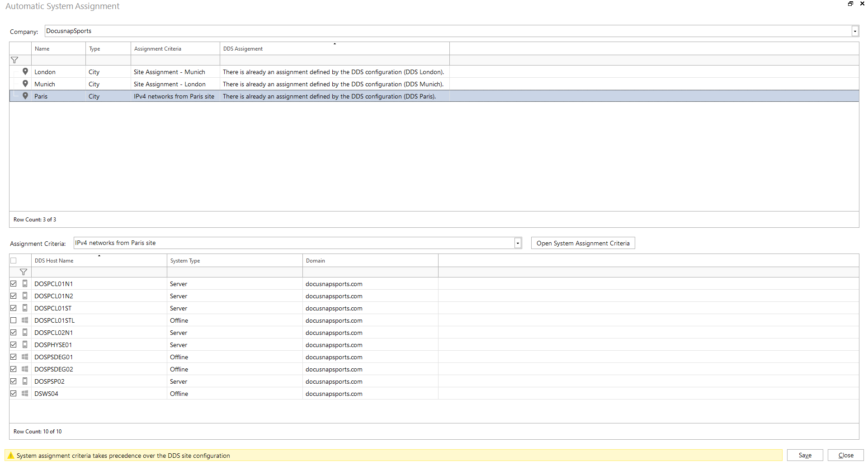Click the yellow warning icon in the notice bar
The height and width of the screenshot is (470, 868).
point(11,456)
